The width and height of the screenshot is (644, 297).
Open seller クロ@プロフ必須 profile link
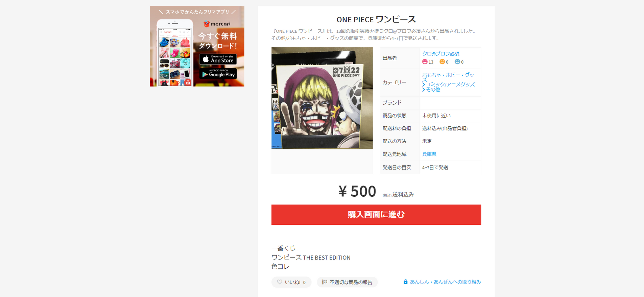(441, 53)
